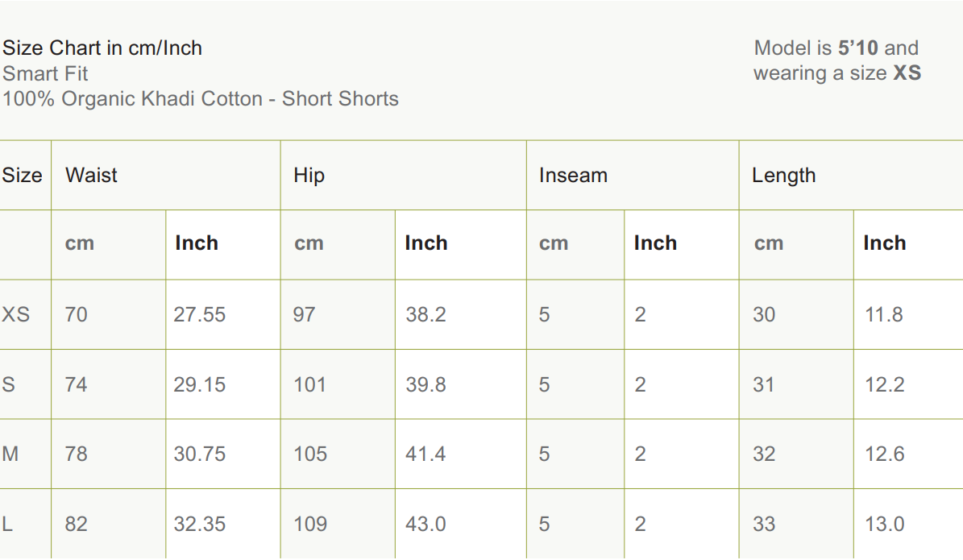
Task: Click the XS hip value 97 cm
Action: (304, 314)
